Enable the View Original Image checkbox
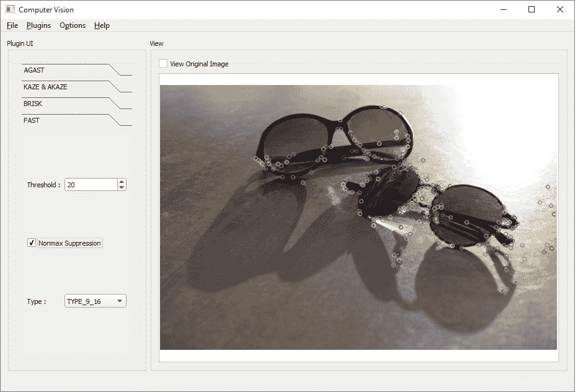This screenshot has height=392, width=575. [163, 64]
